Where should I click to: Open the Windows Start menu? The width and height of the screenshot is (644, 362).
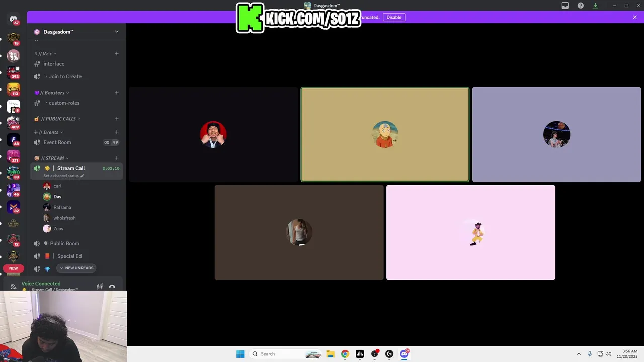(240, 354)
